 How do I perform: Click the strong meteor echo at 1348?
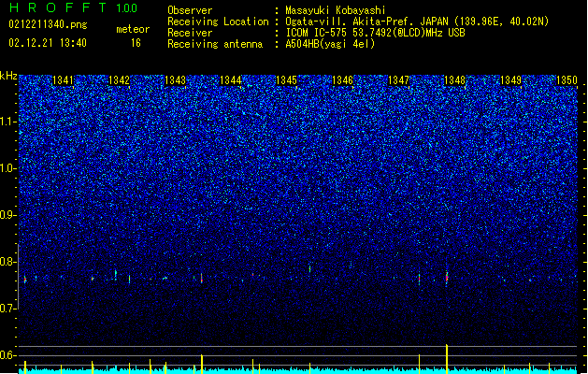(x=447, y=277)
